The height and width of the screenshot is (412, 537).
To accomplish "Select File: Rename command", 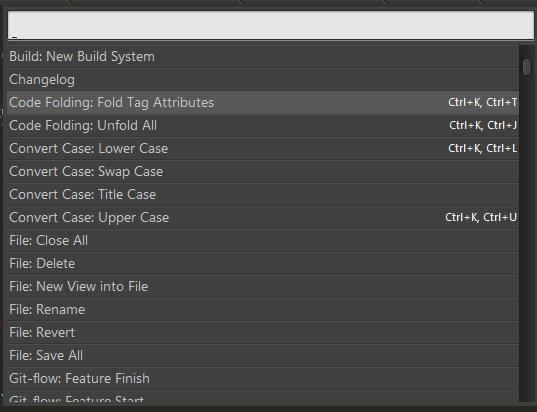I will tap(263, 309).
